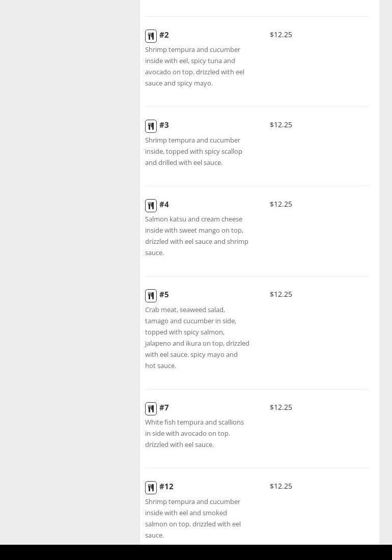Click the spicy scallop description under #3

click(193, 151)
